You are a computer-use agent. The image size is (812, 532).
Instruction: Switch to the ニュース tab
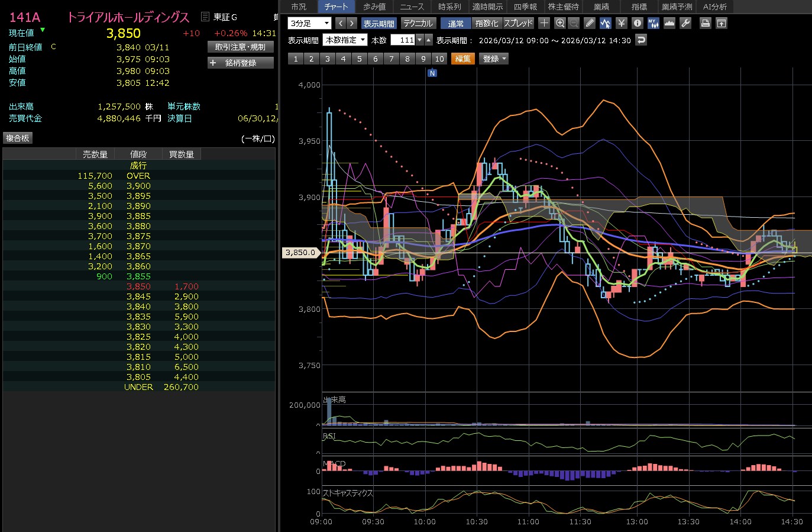(x=412, y=7)
